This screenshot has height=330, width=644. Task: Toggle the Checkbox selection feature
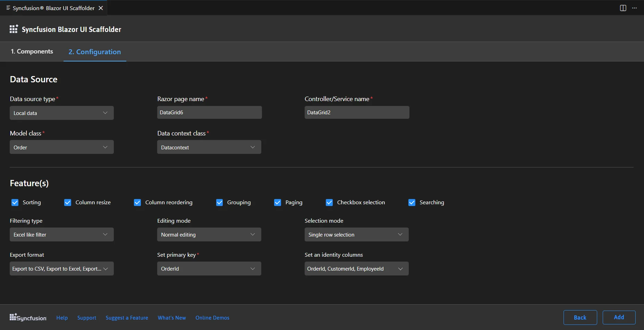click(x=329, y=202)
